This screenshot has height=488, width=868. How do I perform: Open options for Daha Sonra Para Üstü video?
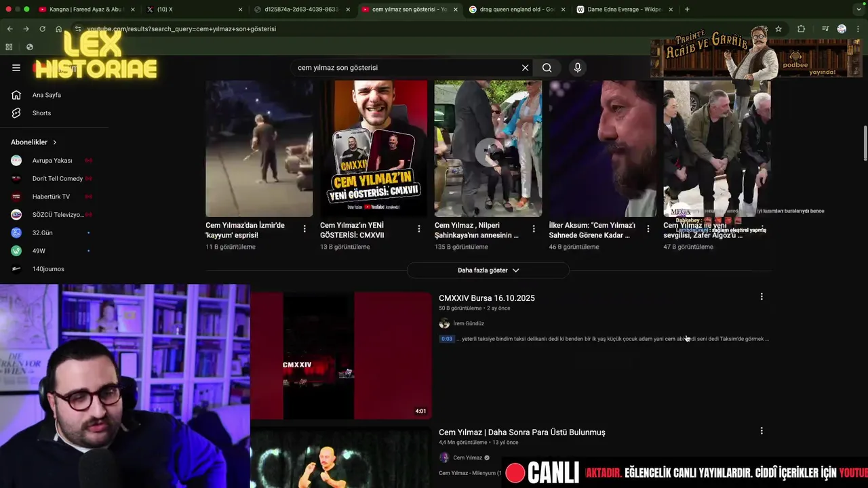762,431
